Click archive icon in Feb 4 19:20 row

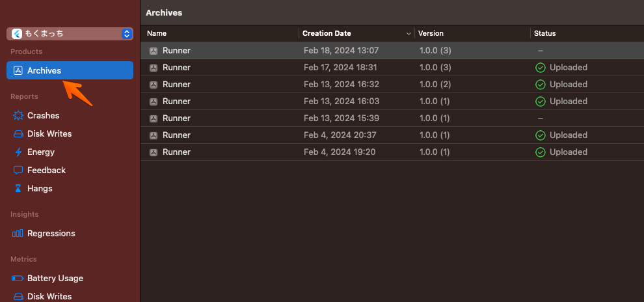154,152
